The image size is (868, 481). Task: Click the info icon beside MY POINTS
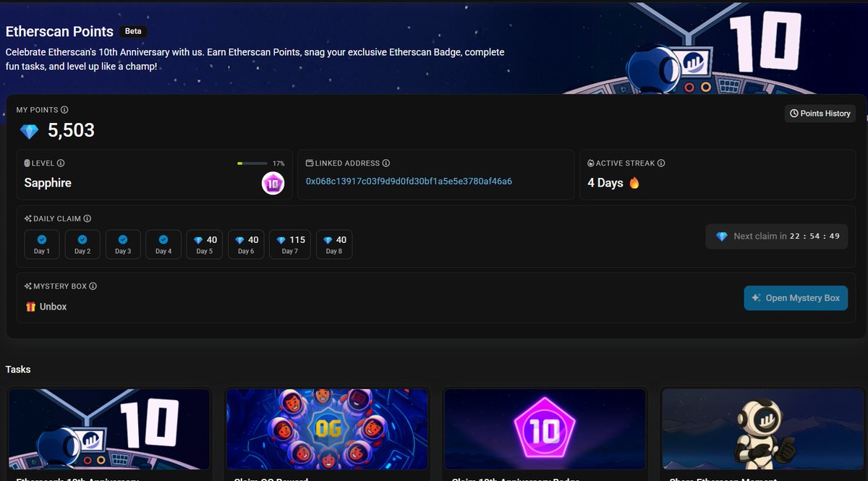pos(64,110)
